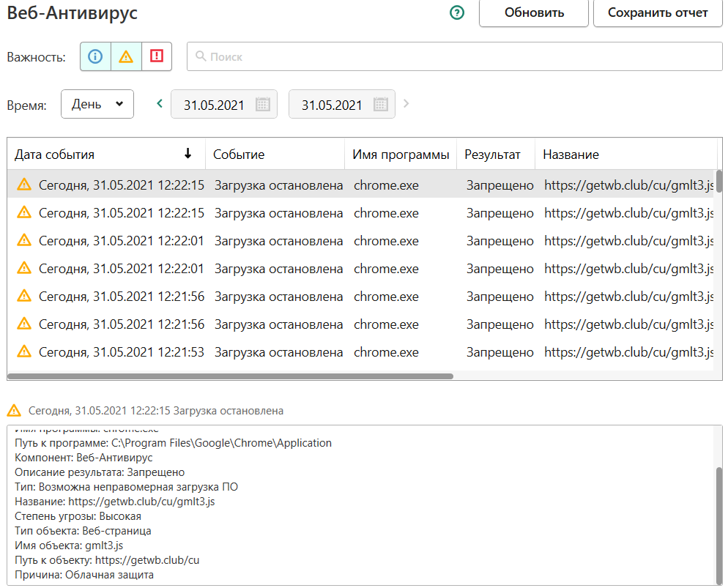Click warning icon in the event details header
Screen dimensions: 728x588
click(14, 410)
